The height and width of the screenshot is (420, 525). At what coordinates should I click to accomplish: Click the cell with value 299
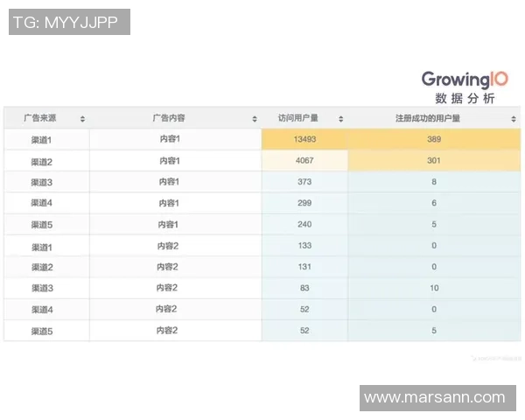[x=304, y=203]
